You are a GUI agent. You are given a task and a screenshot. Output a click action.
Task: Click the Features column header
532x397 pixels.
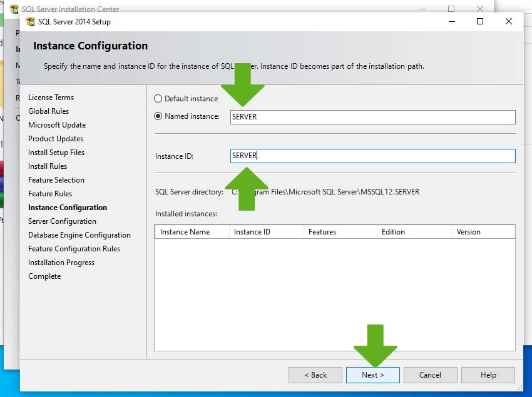pos(339,232)
